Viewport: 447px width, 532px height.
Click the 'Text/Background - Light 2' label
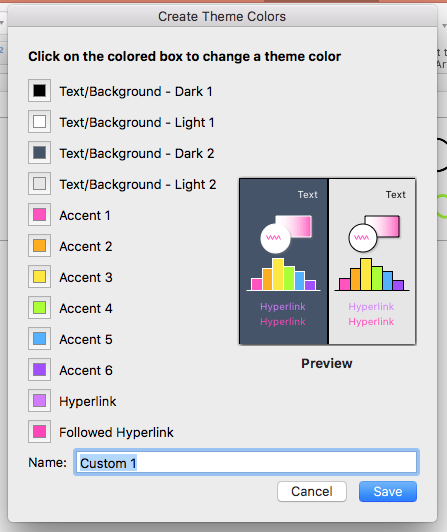138,185
